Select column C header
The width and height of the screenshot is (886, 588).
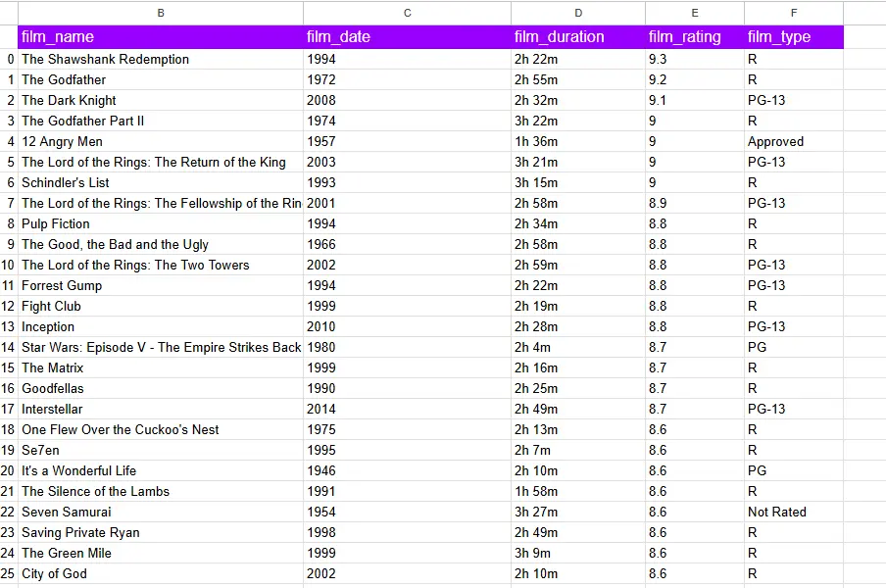pyautogui.click(x=407, y=13)
